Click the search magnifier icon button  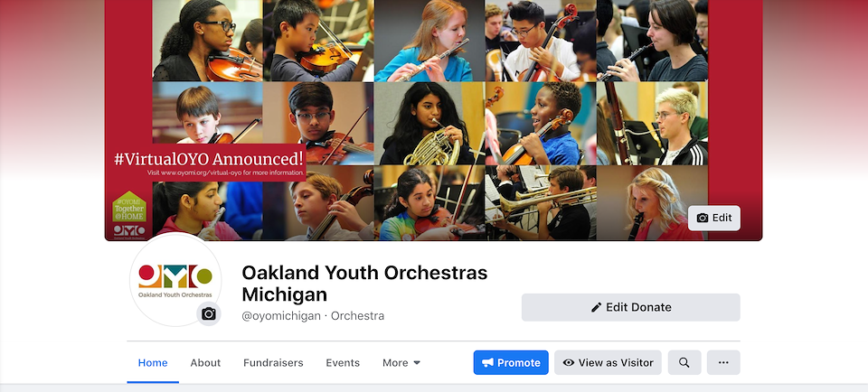coord(684,363)
